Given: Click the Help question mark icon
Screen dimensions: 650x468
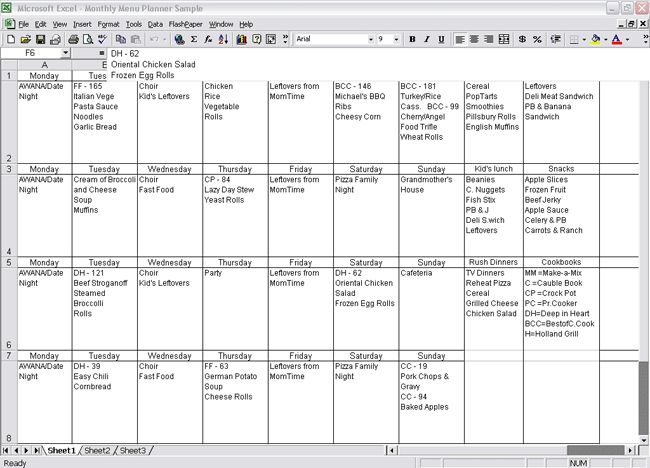Looking at the screenshot, I should point(257,39).
